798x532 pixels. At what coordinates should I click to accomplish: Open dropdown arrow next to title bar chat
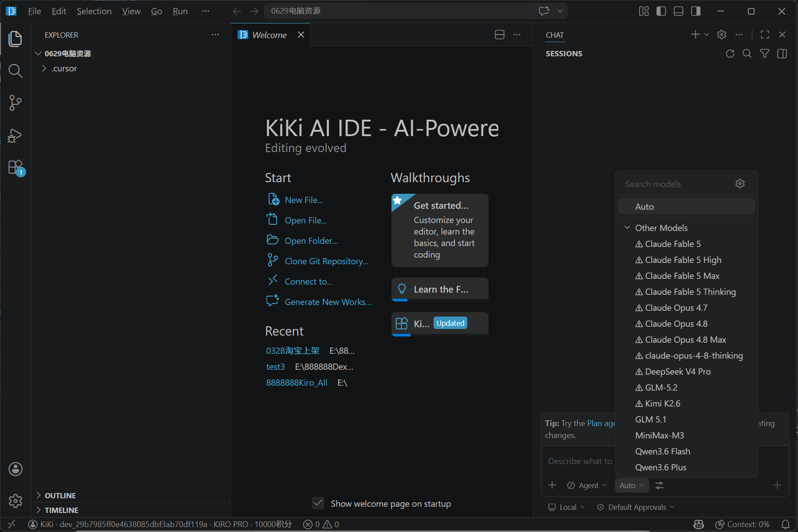pyautogui.click(x=560, y=11)
